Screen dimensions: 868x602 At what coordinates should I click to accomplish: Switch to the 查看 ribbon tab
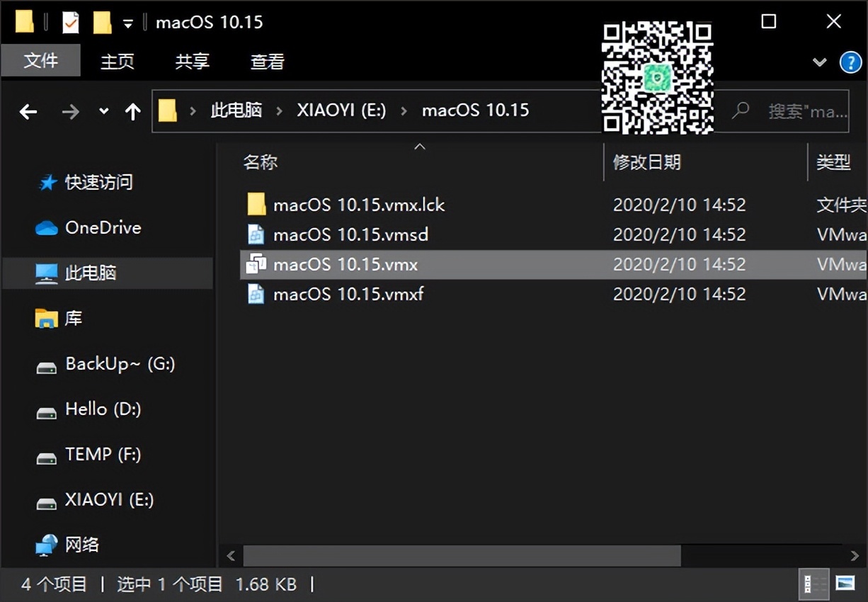pos(267,62)
